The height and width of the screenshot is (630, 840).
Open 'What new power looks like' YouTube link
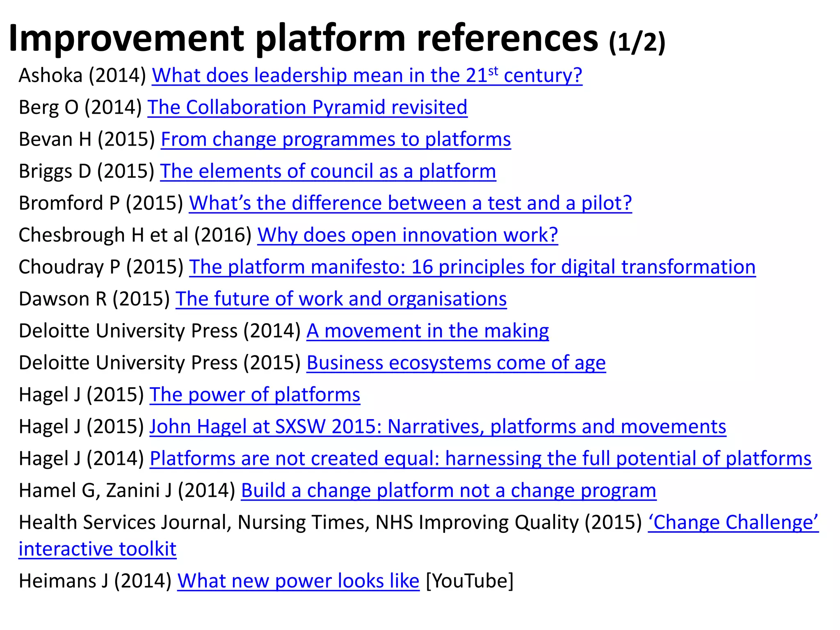coord(299,581)
